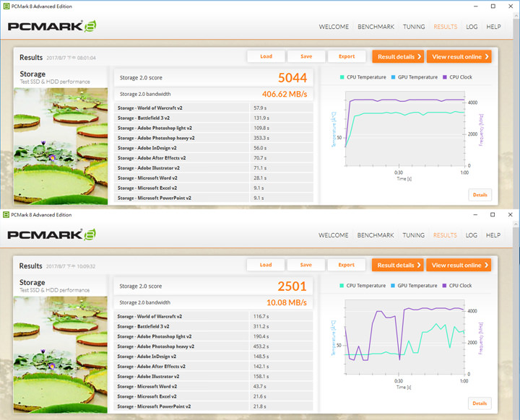Open the BENCHMARK tab in the 5044 score window

point(376,27)
